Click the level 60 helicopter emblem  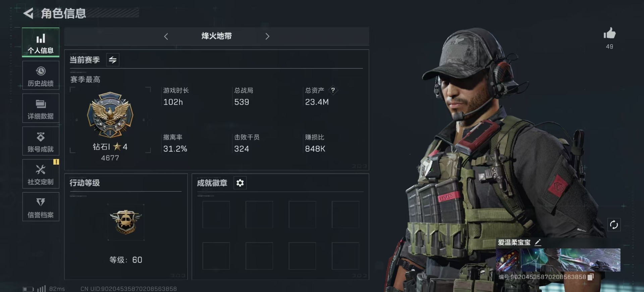pyautogui.click(x=126, y=222)
